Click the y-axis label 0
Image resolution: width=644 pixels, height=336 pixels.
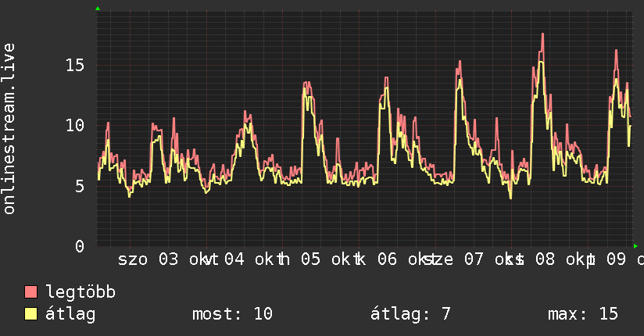pos(80,246)
